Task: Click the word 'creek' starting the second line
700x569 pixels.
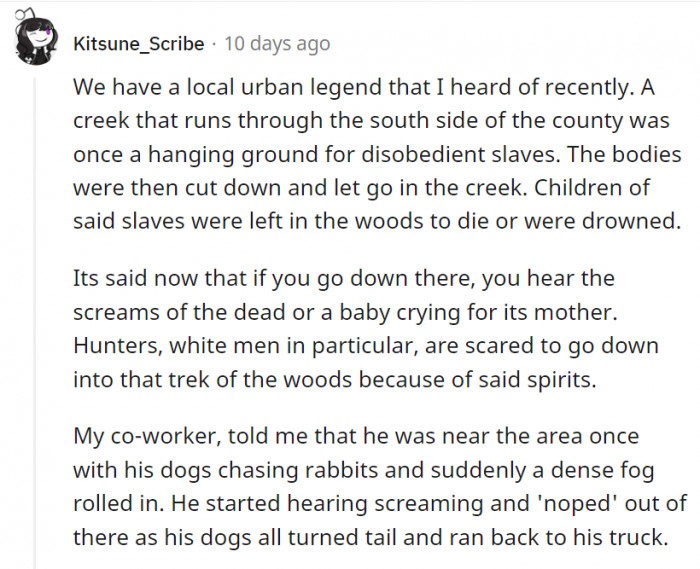Action: [101, 120]
